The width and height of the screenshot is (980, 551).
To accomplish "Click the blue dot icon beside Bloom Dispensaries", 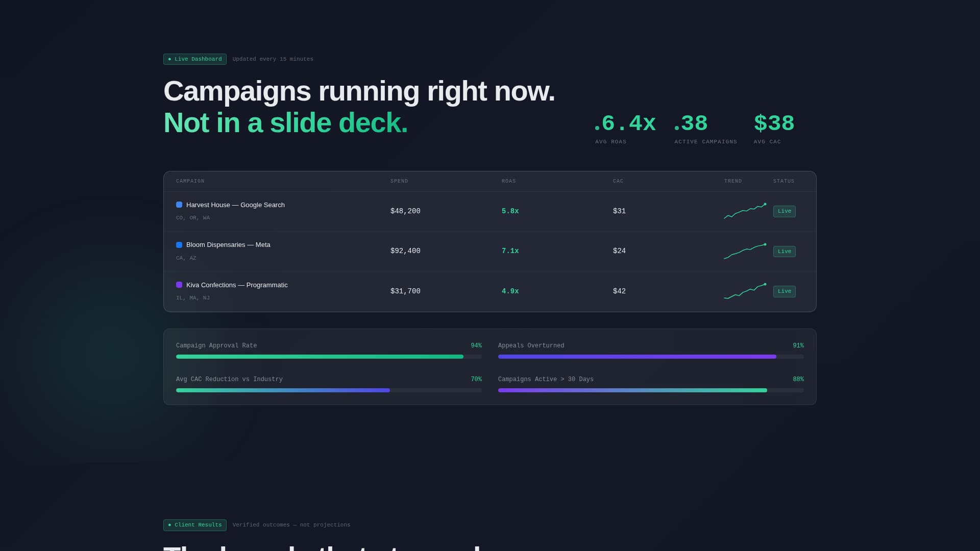I will click(179, 244).
